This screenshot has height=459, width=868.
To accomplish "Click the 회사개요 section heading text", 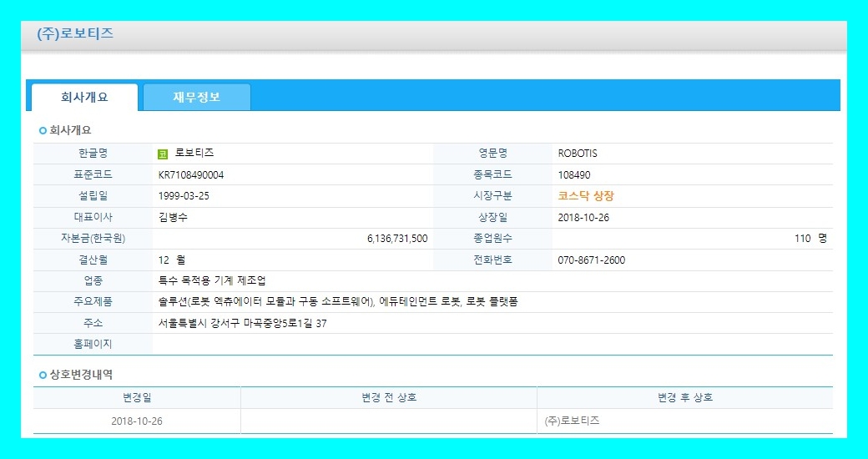I will [x=70, y=131].
